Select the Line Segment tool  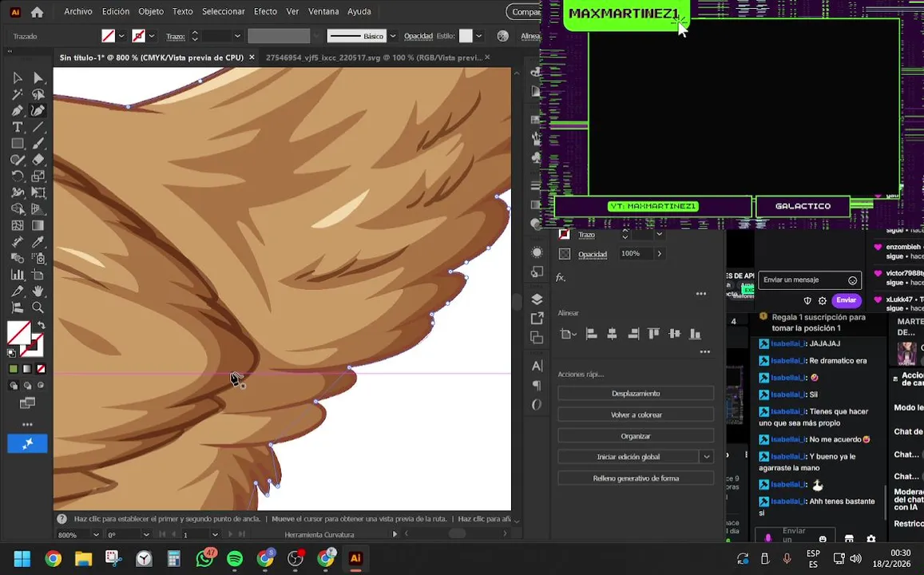(38, 127)
